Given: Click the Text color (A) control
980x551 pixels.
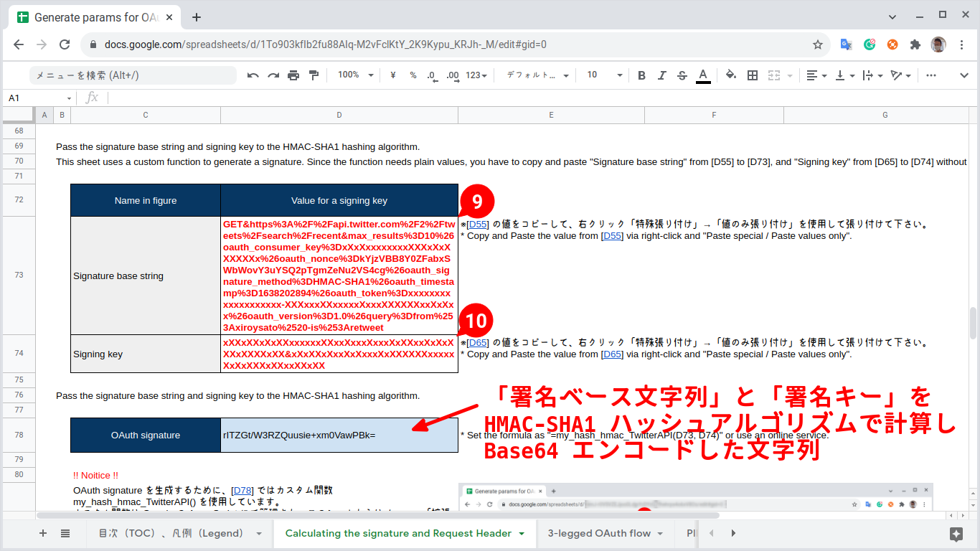Looking at the screenshot, I should pyautogui.click(x=703, y=75).
